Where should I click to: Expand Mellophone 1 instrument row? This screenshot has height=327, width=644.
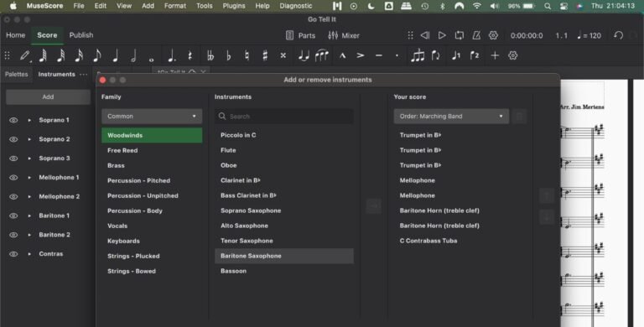[29, 178]
